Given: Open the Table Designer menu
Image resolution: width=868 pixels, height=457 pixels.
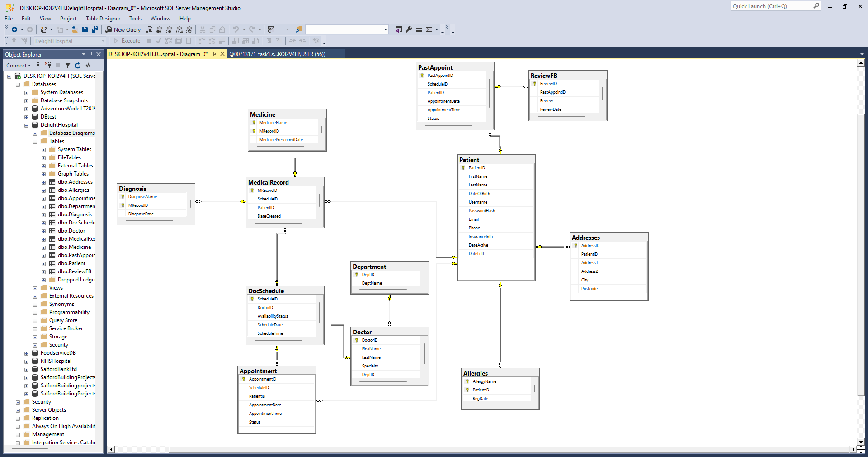Looking at the screenshot, I should coord(103,19).
